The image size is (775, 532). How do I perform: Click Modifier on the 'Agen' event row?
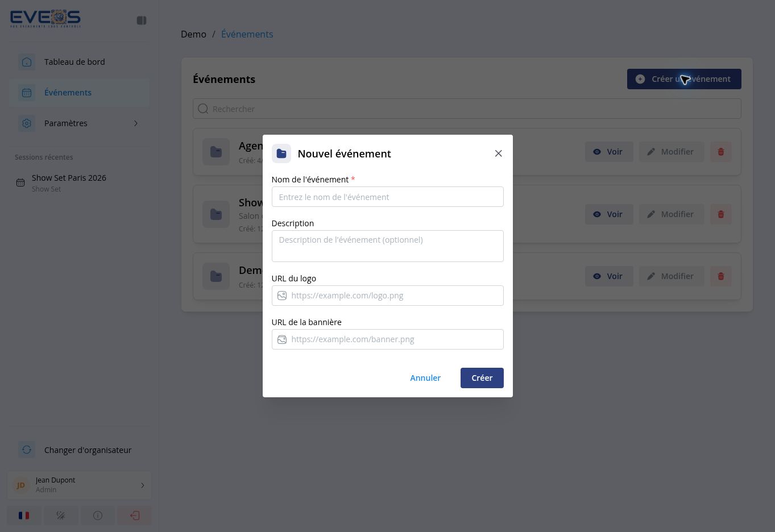(x=672, y=152)
